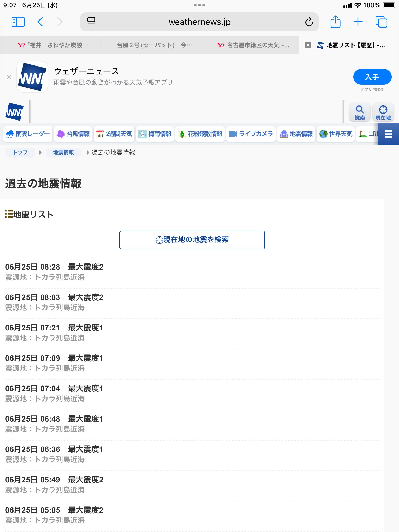Dismiss the Weathernews app banner
The image size is (399, 532).
pyautogui.click(x=9, y=77)
